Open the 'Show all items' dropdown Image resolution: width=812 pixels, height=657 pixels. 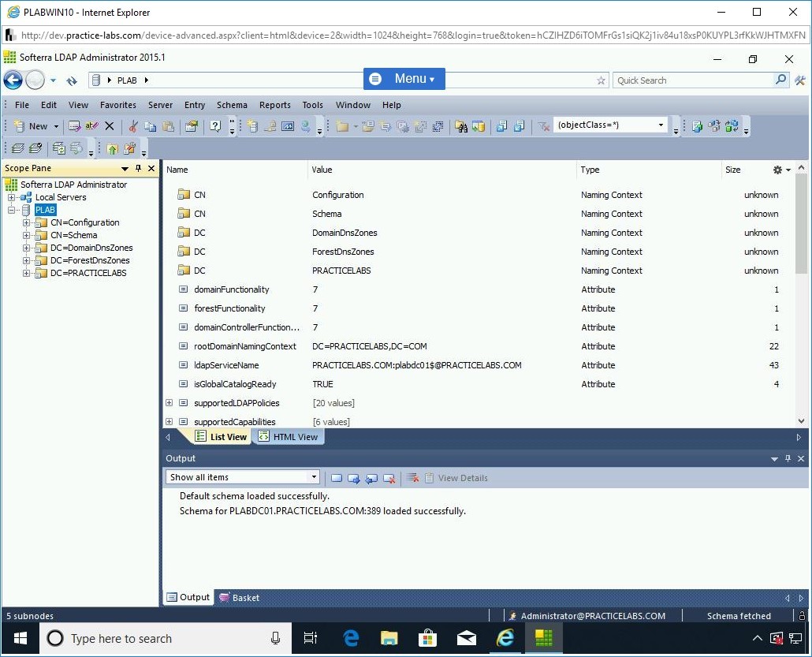[314, 477]
